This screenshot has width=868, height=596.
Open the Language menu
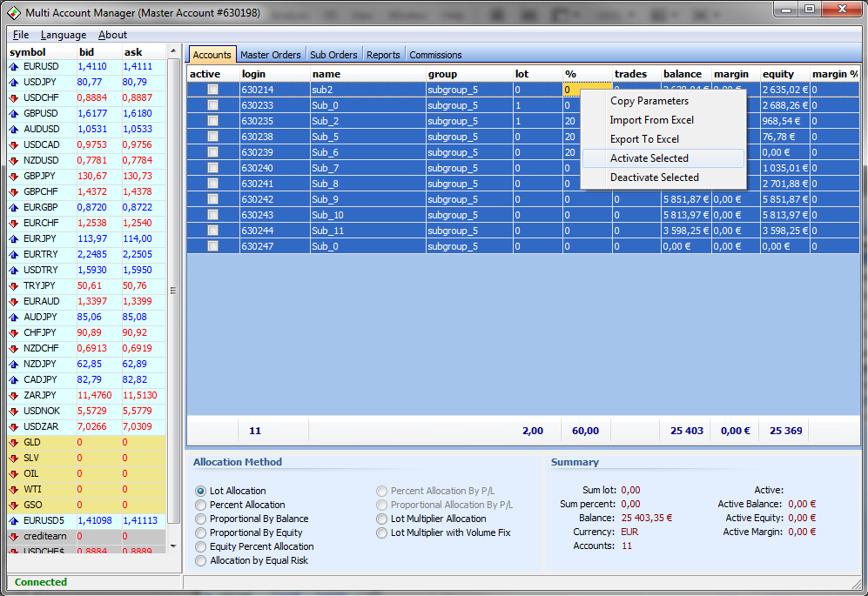point(64,35)
